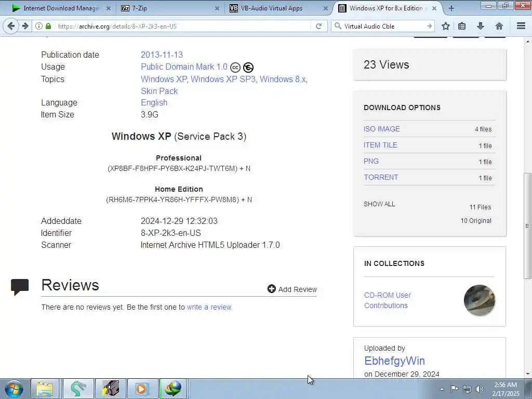
Task: Open the bookmarks list icon
Action: (x=462, y=26)
